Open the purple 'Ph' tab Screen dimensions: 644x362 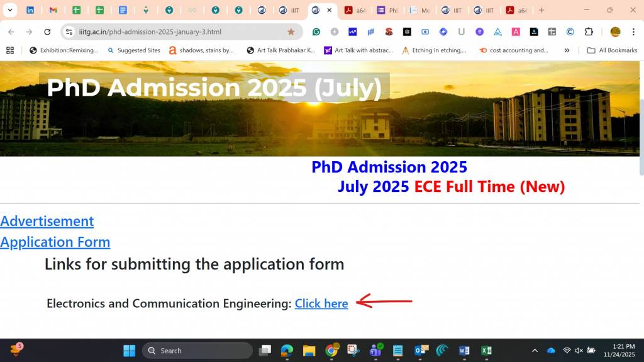pos(387,10)
